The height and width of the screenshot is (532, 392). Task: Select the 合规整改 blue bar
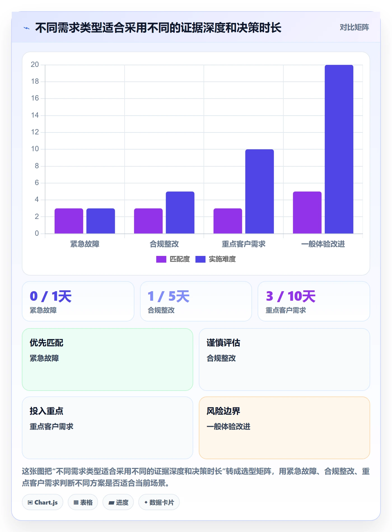pos(180,213)
